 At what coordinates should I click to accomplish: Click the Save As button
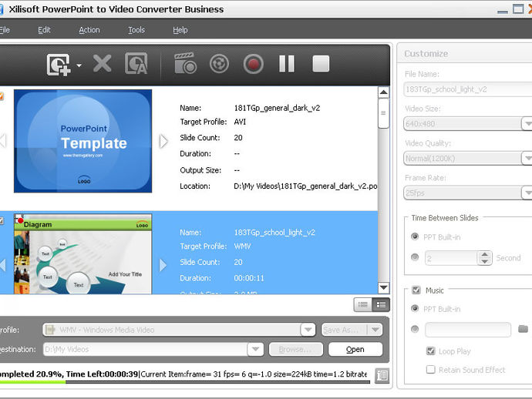(x=345, y=330)
